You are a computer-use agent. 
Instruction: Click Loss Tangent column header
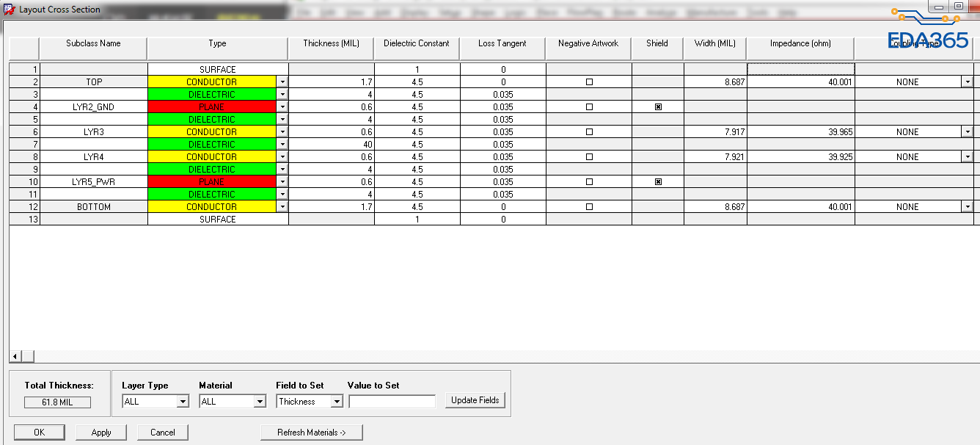[502, 47]
